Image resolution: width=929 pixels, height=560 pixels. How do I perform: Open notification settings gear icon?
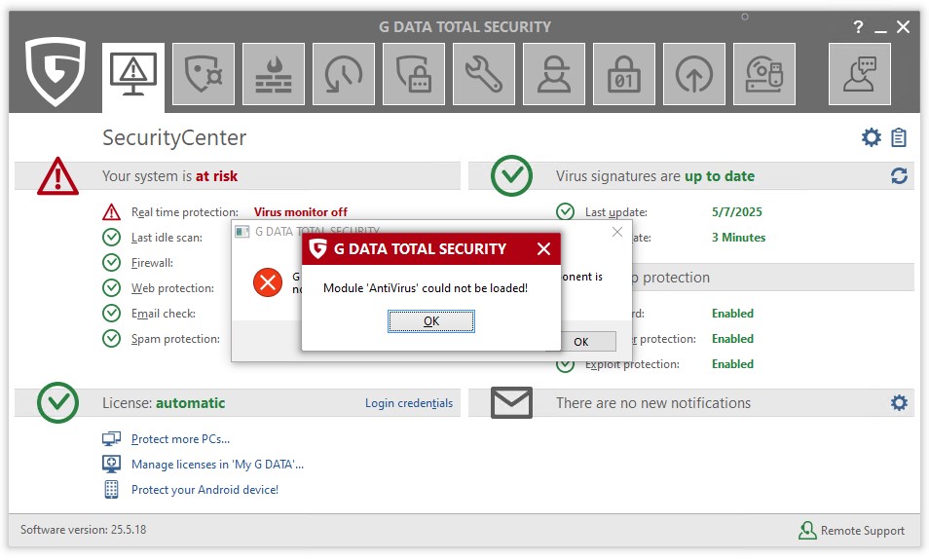899,403
